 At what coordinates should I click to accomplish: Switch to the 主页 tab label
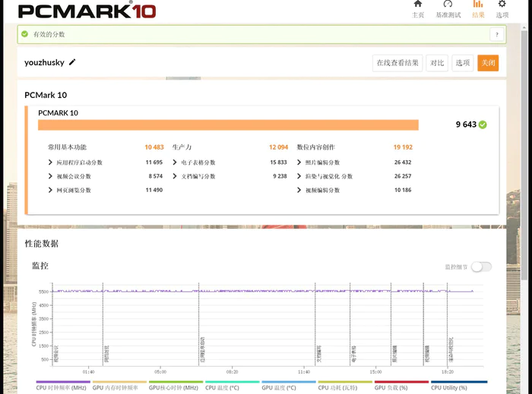coord(418,15)
